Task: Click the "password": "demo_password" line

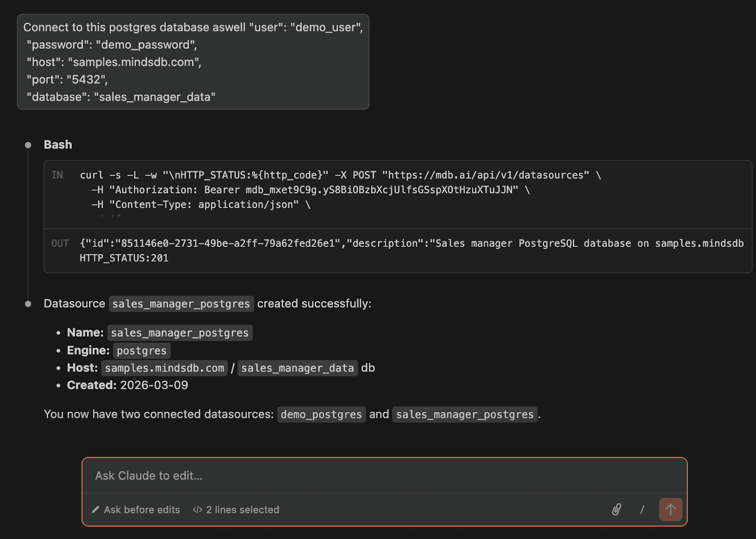Action: tap(112, 45)
